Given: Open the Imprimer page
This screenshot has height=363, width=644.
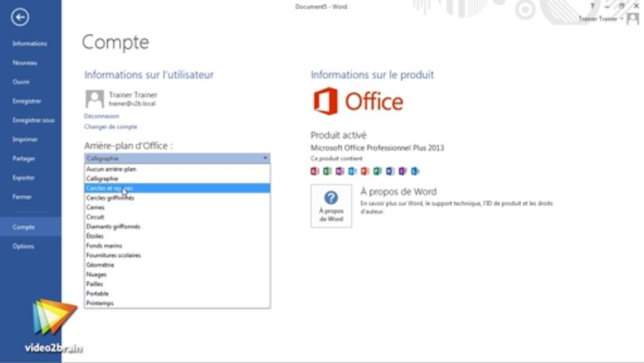Looking at the screenshot, I should (30, 140).
